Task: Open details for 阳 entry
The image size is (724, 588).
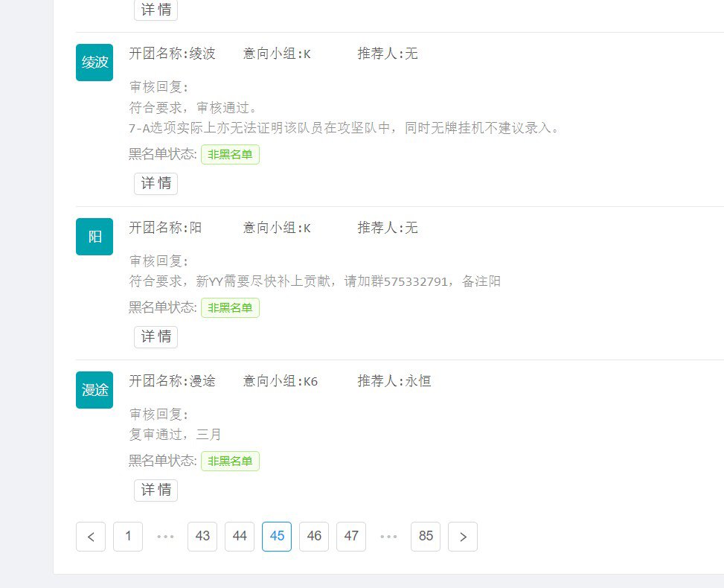Action: pyautogui.click(x=156, y=336)
